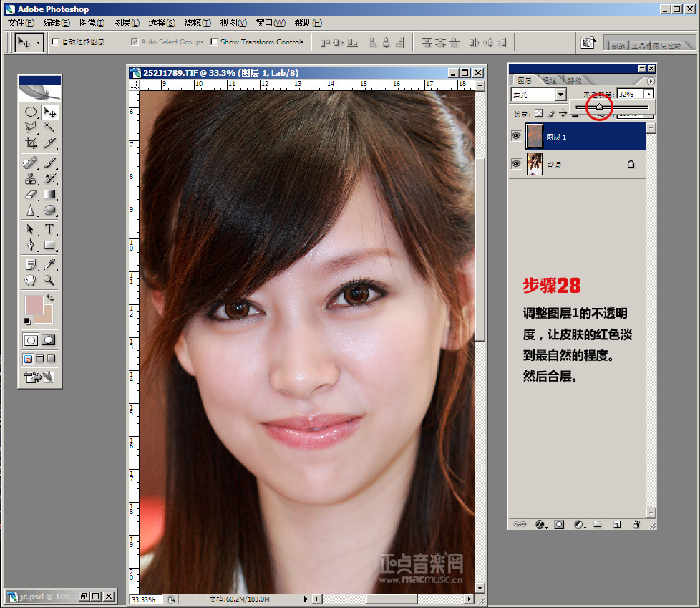Open the blend mode dropdown showing 柔光
This screenshot has width=700, height=608.
(x=538, y=94)
